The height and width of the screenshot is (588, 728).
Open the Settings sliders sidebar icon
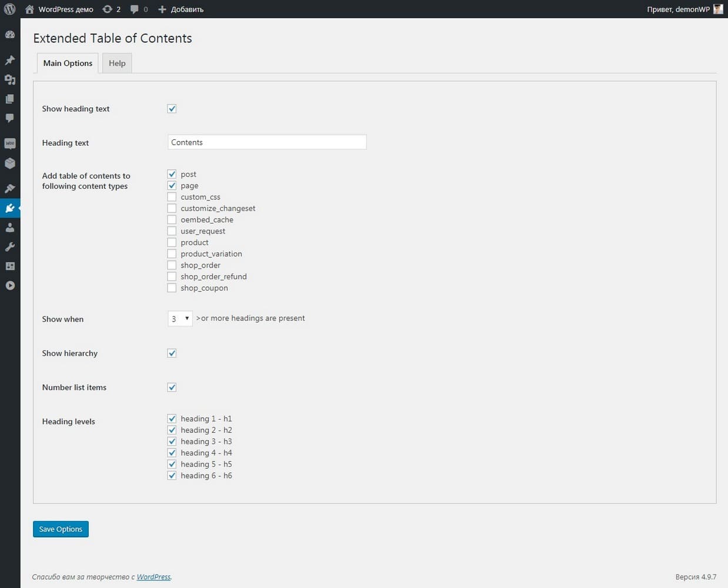pyautogui.click(x=10, y=266)
